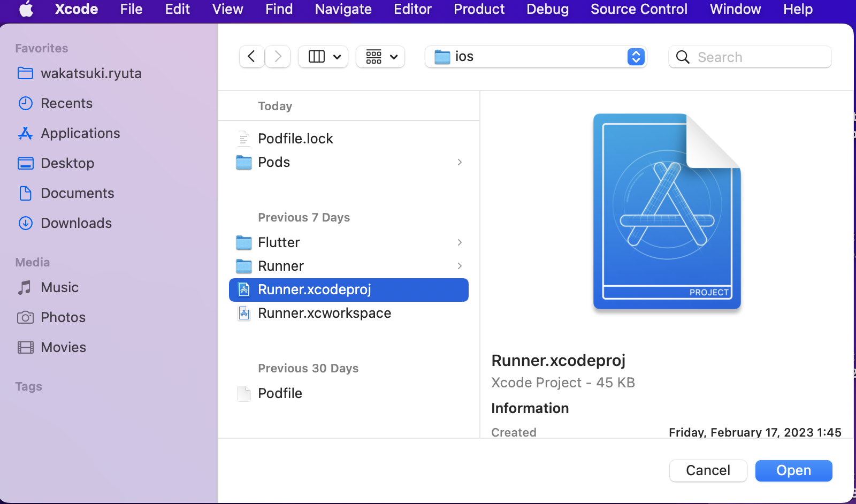
Task: Select the Runner.xcworkspace file name
Action: (324, 313)
